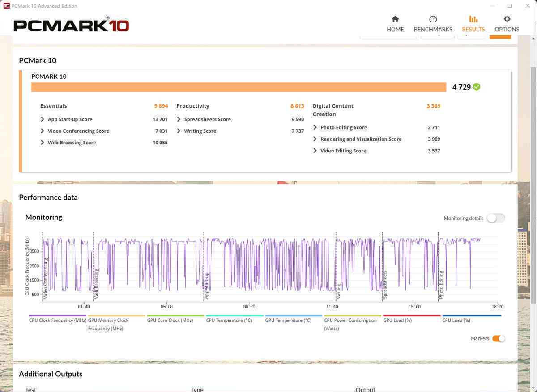Click the PCMark 10 title bar app icon

click(7, 6)
